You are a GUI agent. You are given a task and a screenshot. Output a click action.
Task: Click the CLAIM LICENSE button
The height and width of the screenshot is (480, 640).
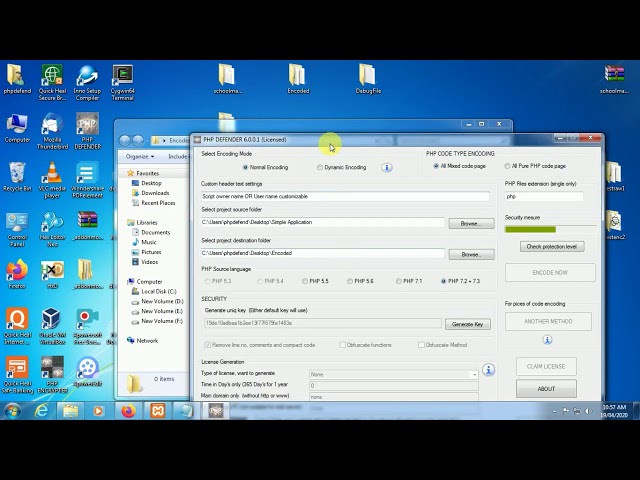(x=546, y=367)
